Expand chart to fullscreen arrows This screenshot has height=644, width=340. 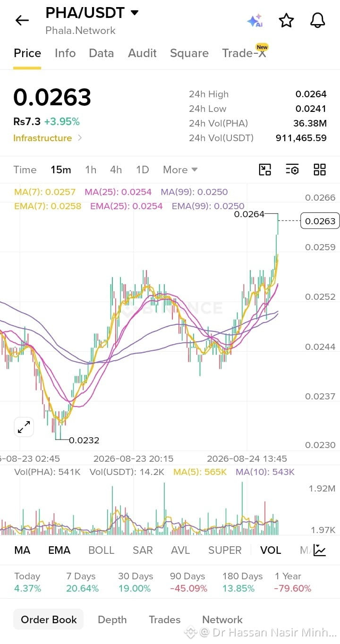(24, 427)
